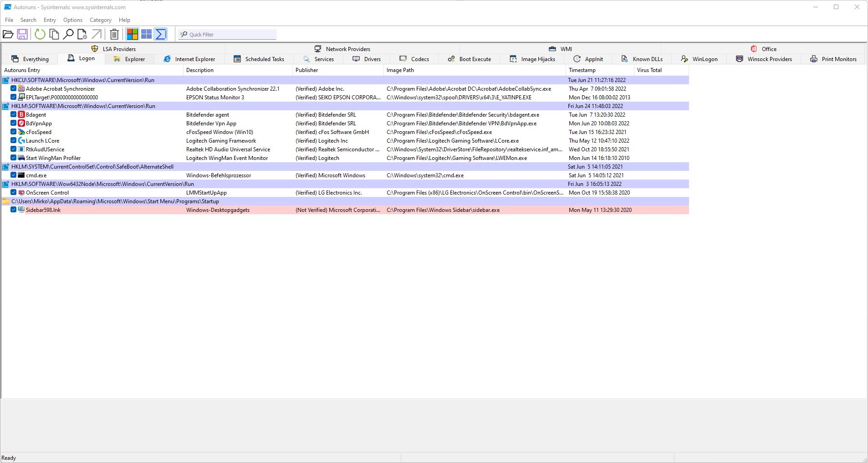Screen dimensions: 868x463
Task: Click the BdVpnApp shield icon
Action: click(21, 123)
